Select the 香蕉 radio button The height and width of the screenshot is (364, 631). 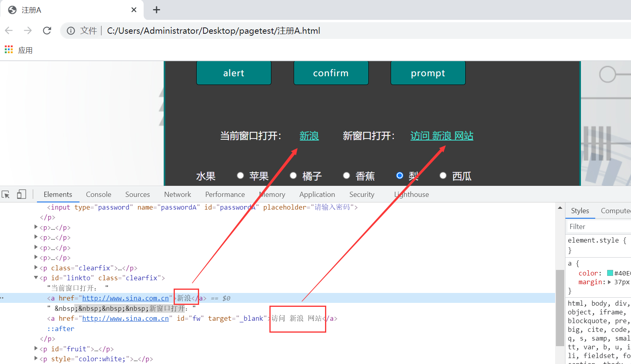[346, 175]
